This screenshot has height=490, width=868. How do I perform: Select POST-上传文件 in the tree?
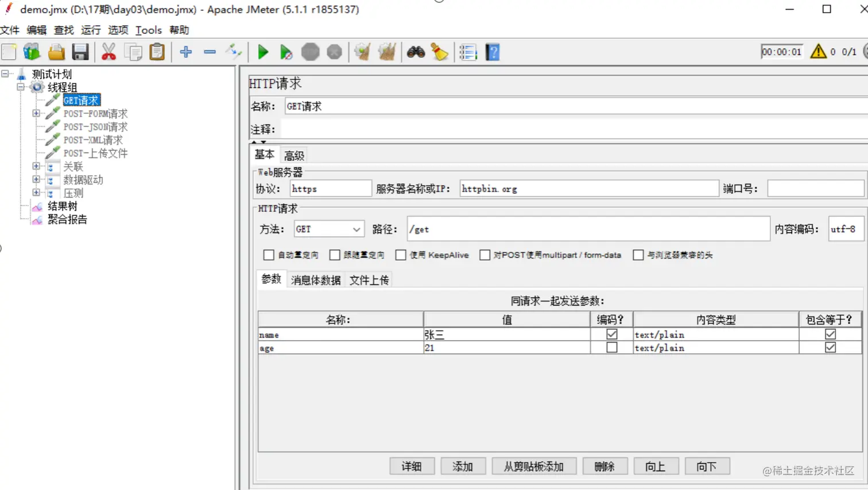[x=95, y=153]
